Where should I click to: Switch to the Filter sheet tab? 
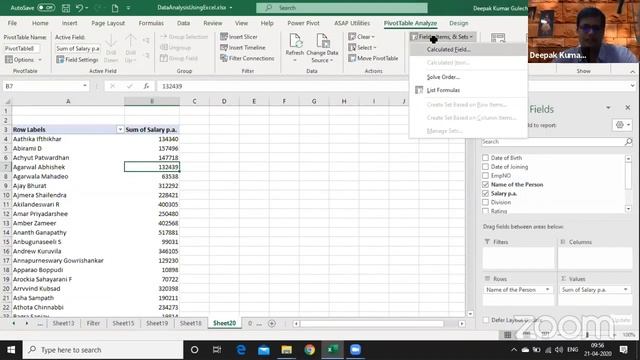click(93, 323)
